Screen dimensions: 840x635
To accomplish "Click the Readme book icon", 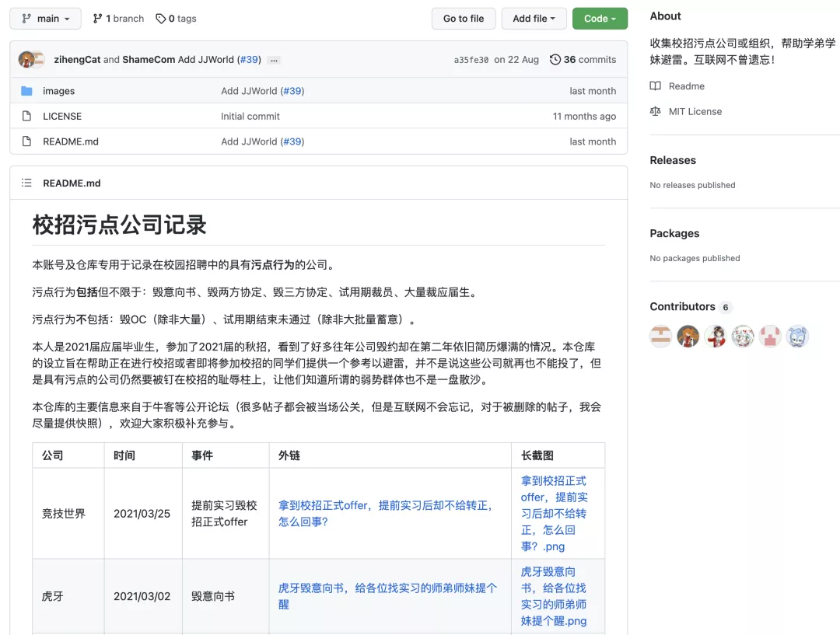I will coord(655,85).
